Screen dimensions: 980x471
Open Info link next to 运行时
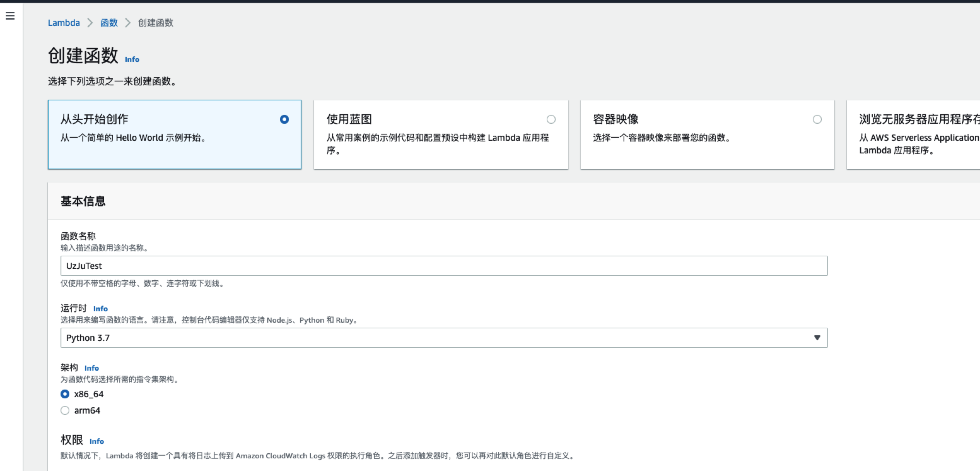tap(101, 309)
